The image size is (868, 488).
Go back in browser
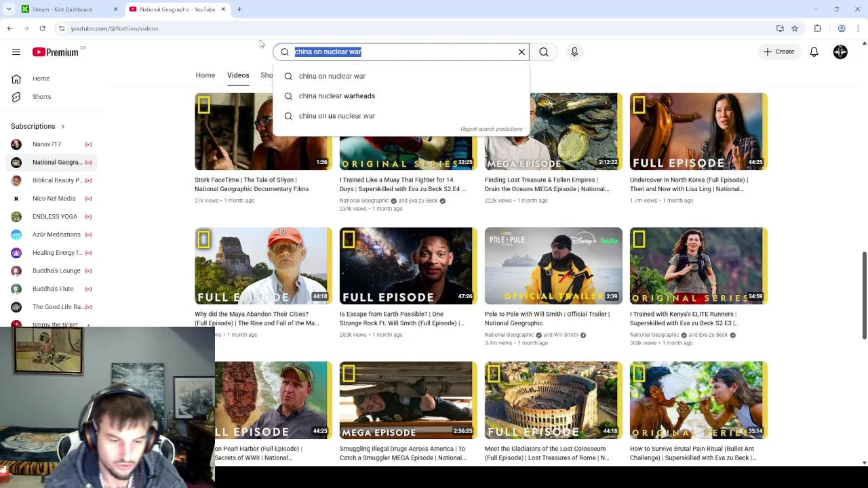(9, 28)
